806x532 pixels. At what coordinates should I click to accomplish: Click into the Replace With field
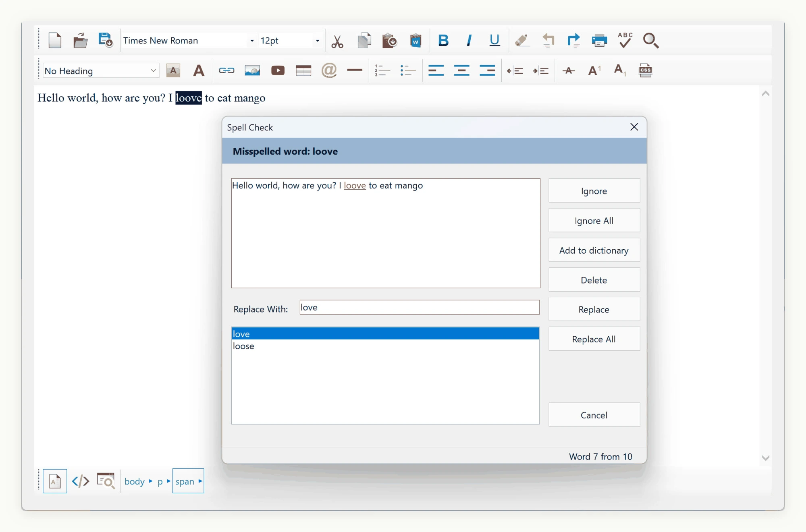point(420,307)
